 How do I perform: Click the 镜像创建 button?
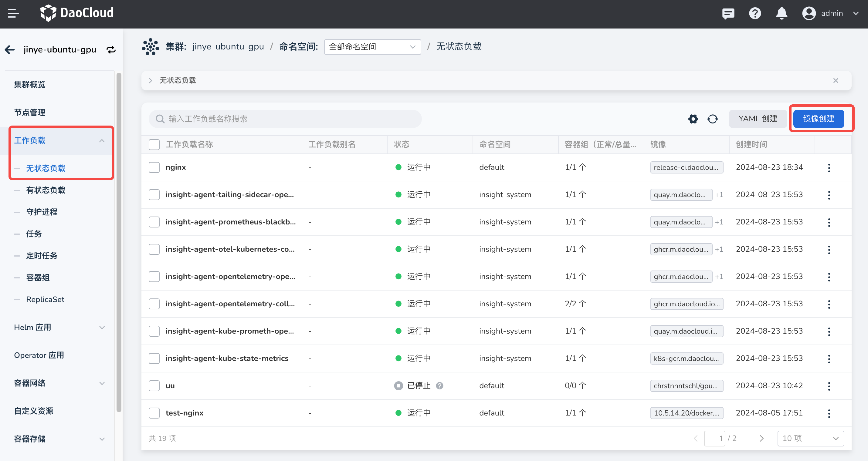tap(818, 119)
